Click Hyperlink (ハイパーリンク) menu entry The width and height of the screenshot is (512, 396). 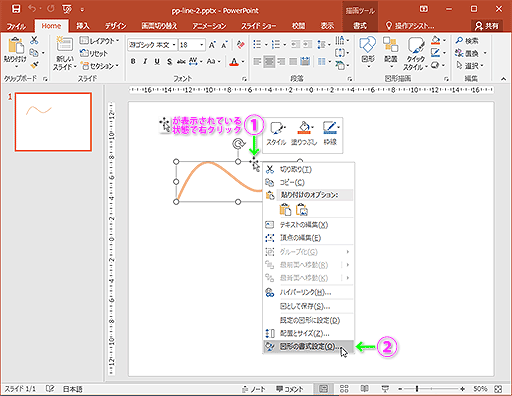(x=308, y=292)
